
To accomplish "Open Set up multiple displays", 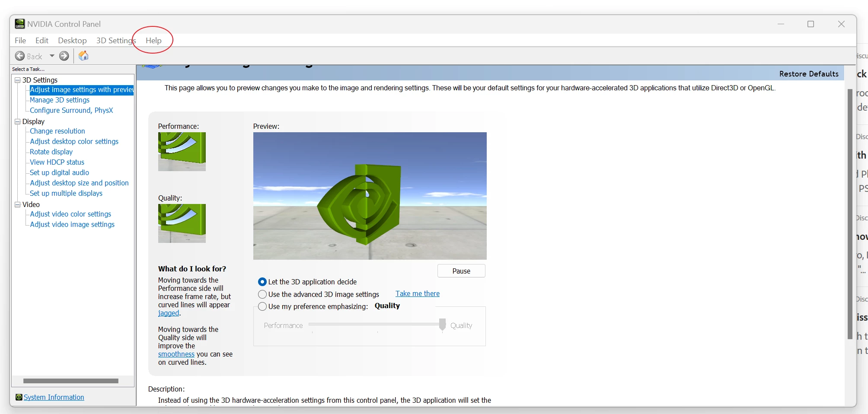I will point(66,193).
